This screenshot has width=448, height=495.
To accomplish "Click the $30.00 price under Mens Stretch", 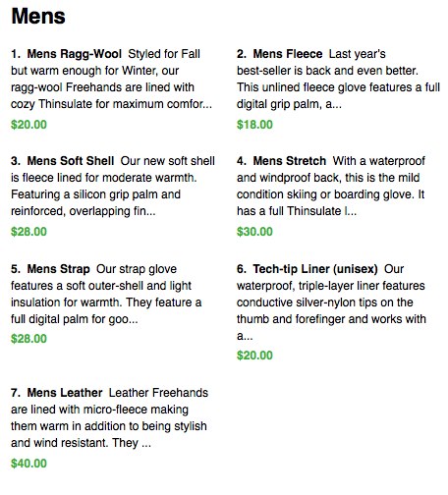I will tap(254, 232).
